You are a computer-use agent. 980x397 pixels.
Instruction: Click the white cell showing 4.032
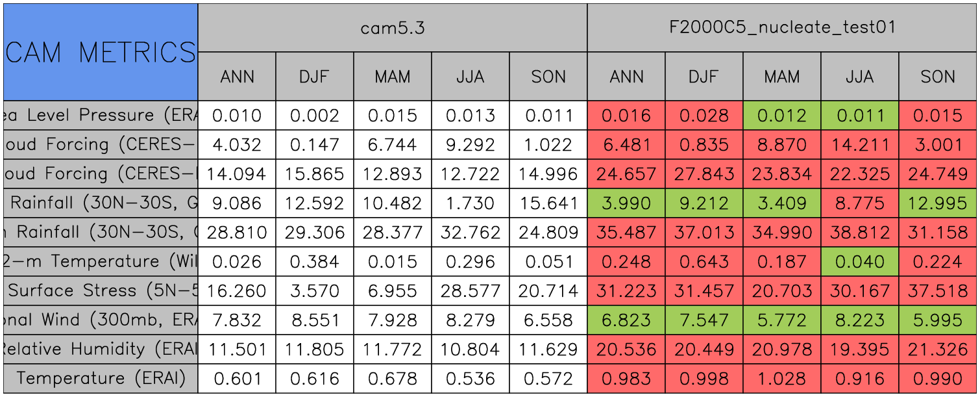pos(237,145)
